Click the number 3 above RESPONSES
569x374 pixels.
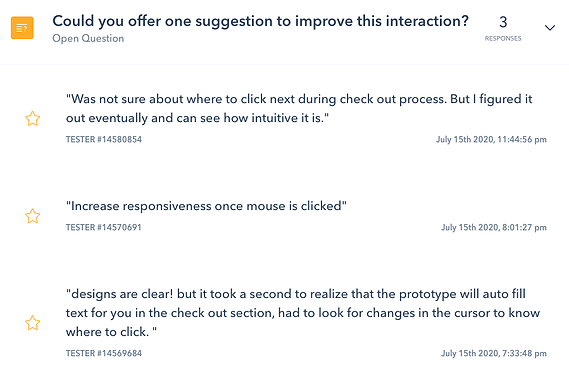[x=503, y=22]
